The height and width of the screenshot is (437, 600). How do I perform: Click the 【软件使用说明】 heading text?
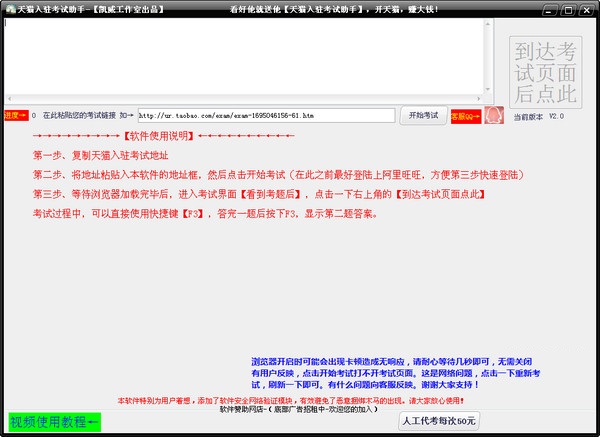pyautogui.click(x=159, y=136)
